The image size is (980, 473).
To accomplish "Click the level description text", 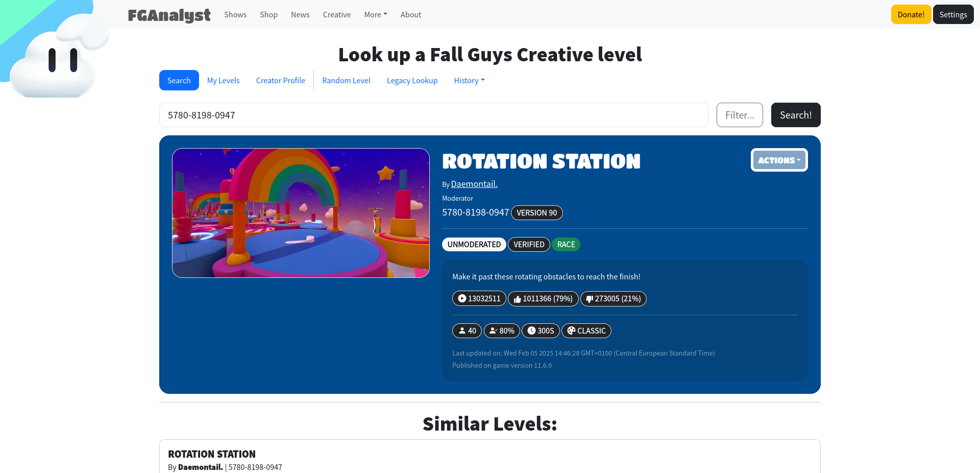I will tap(546, 276).
